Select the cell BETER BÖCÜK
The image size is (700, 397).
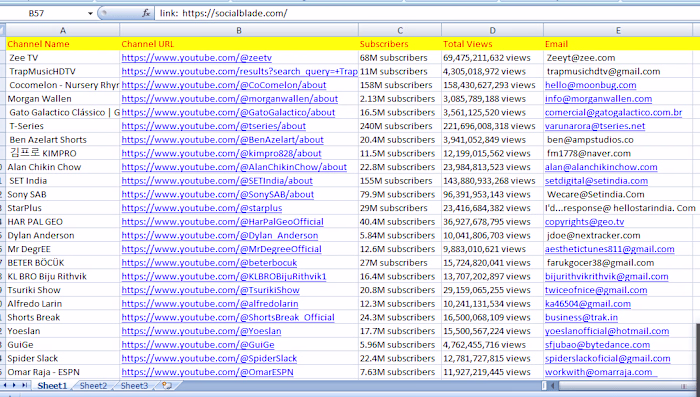click(x=63, y=263)
